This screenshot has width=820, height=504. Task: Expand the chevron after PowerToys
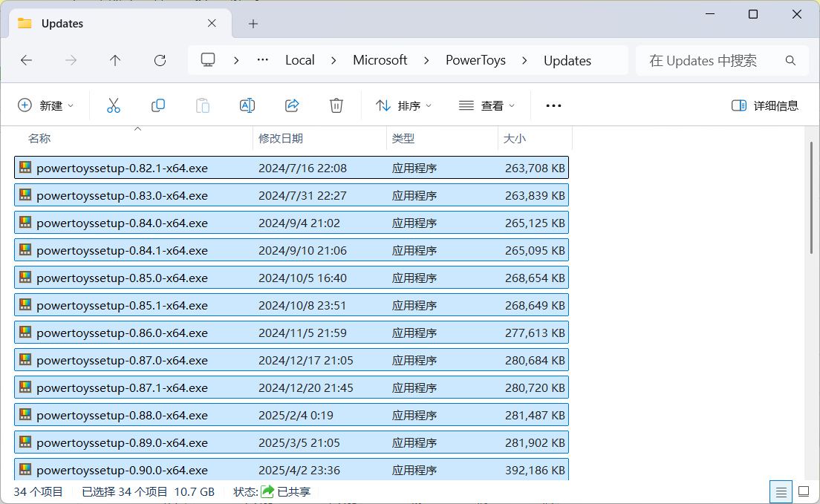pyautogui.click(x=524, y=61)
